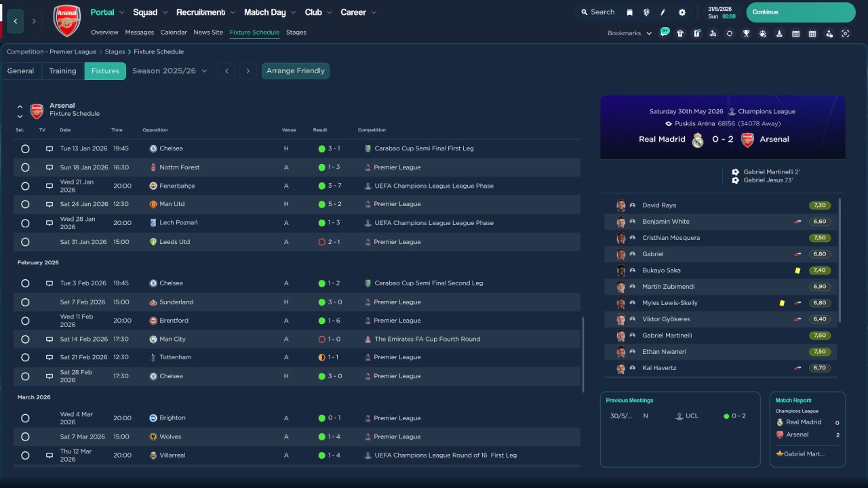Screen dimensions: 868x488
Task: Open the world globe icon
Action: [646, 12]
